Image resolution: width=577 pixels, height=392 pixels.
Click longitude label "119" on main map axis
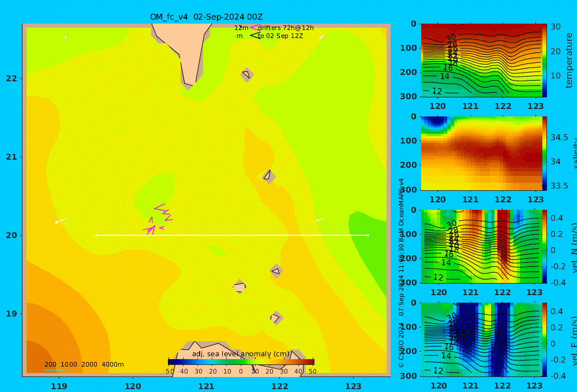point(59,386)
